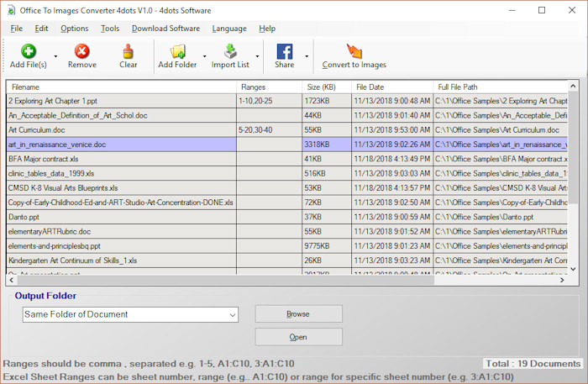Sort by the Size (KB) column header

pyautogui.click(x=326, y=87)
